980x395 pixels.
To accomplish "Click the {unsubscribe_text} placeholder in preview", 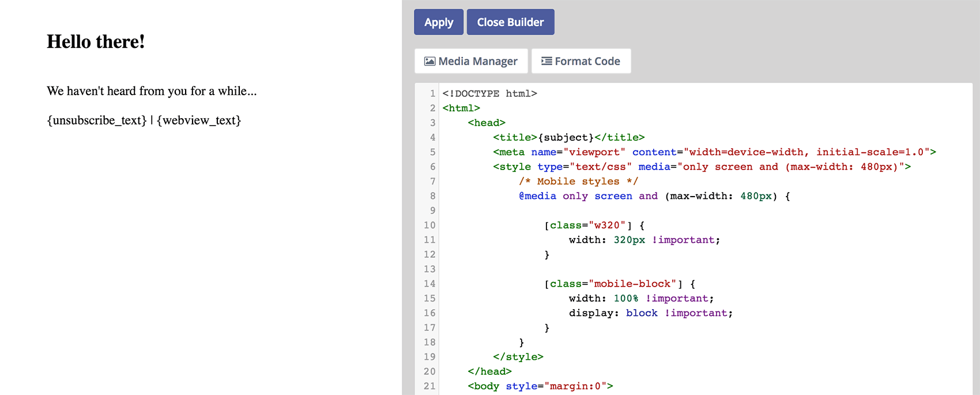I will coord(97,121).
